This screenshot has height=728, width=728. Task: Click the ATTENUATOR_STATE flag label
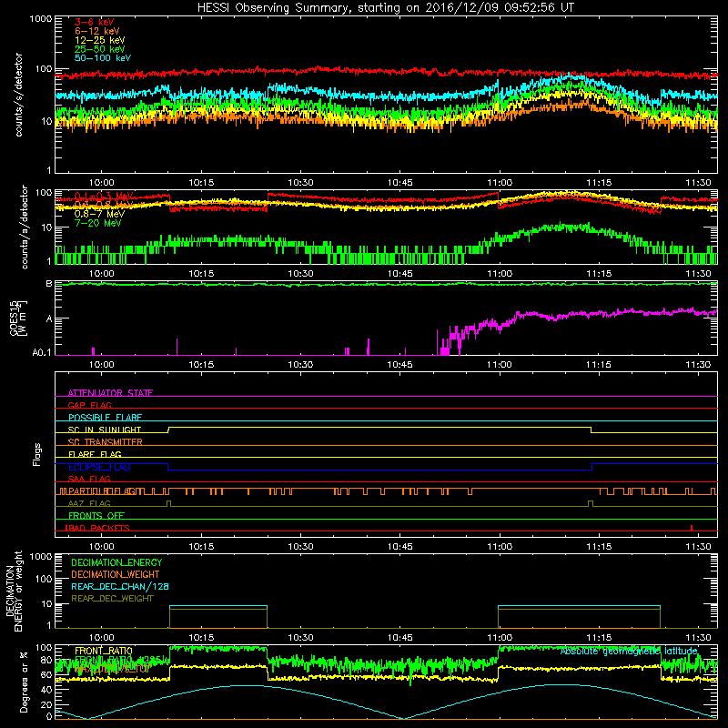pyautogui.click(x=110, y=393)
